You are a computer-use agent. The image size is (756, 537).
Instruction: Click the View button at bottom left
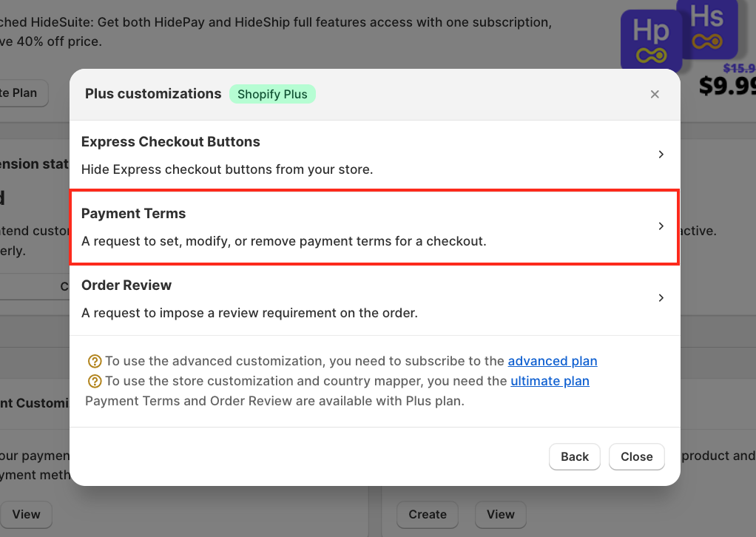[x=27, y=514]
